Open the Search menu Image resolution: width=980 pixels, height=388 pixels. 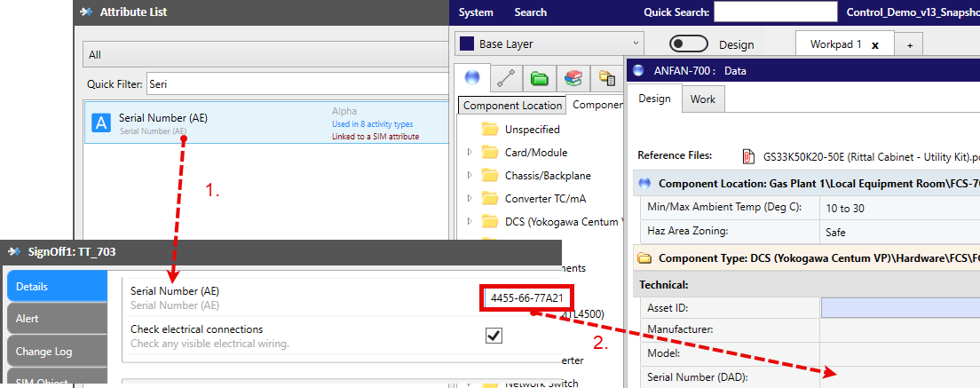click(x=531, y=12)
